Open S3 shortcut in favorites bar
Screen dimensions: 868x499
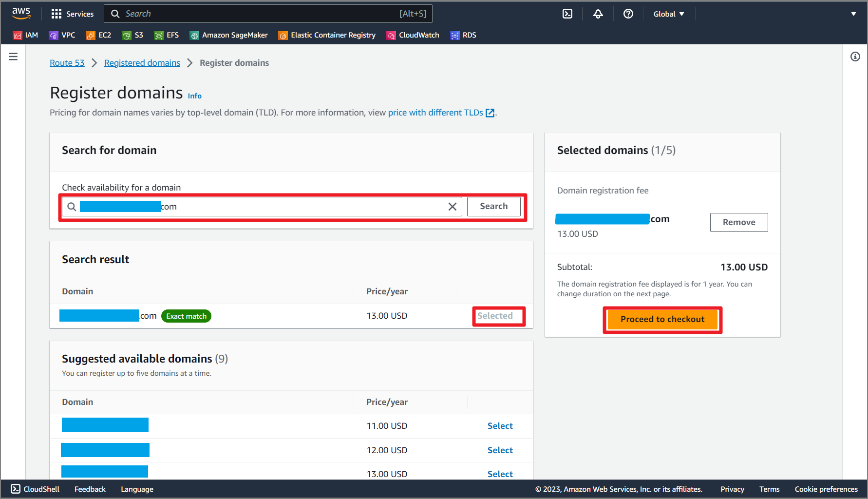coord(132,35)
